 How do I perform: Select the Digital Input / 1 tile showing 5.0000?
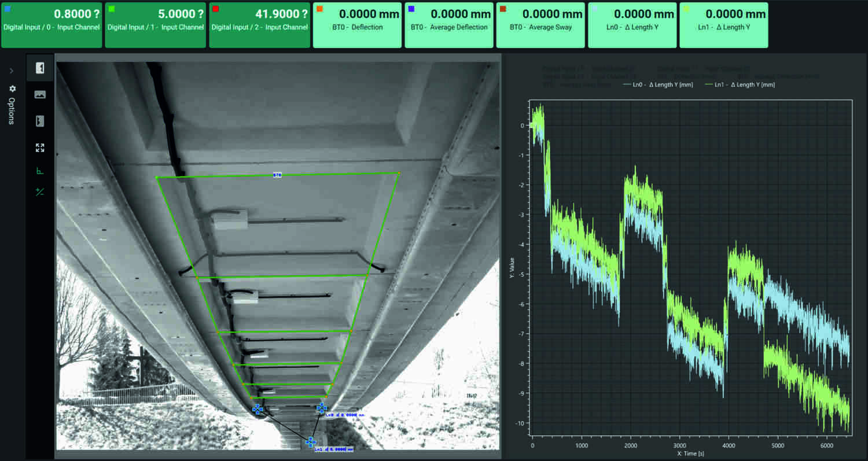[156, 25]
